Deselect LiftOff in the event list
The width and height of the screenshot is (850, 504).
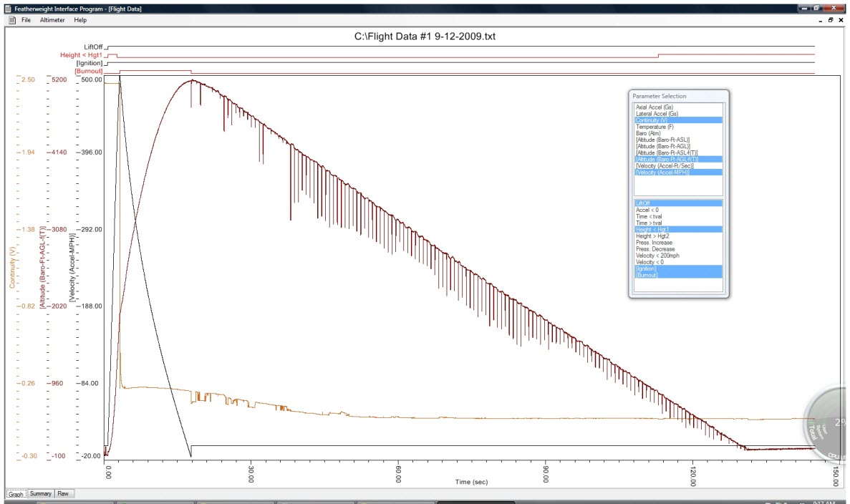click(x=678, y=203)
